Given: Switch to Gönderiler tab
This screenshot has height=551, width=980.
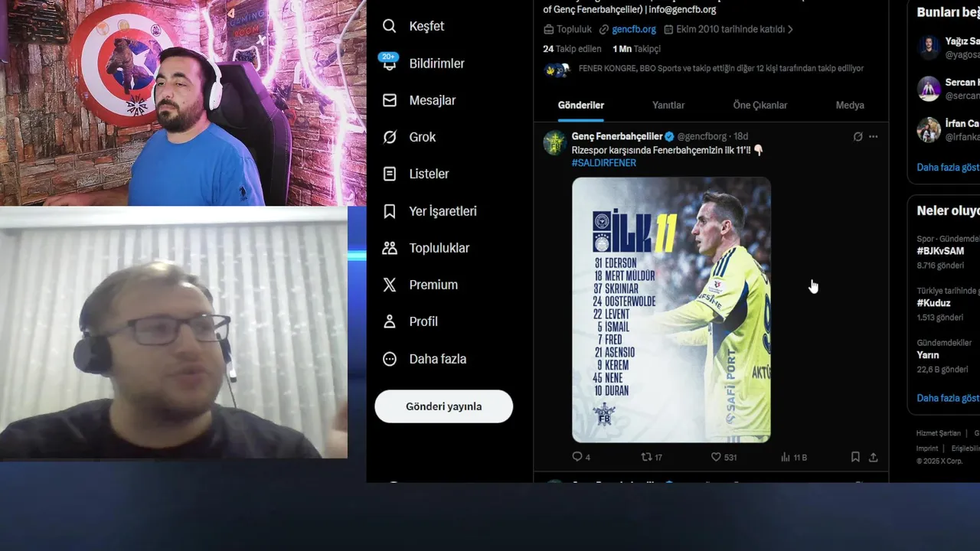Looking at the screenshot, I should tap(580, 105).
